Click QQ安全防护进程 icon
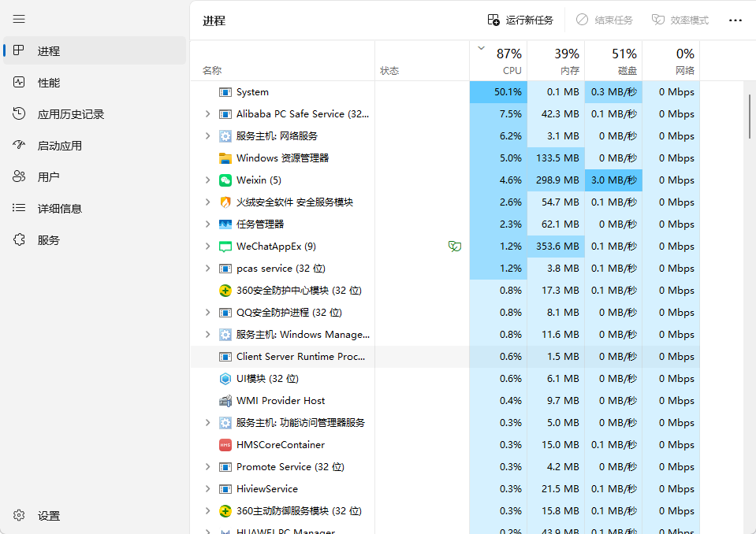Screen dimensions: 756x534 pyautogui.click(x=225, y=313)
